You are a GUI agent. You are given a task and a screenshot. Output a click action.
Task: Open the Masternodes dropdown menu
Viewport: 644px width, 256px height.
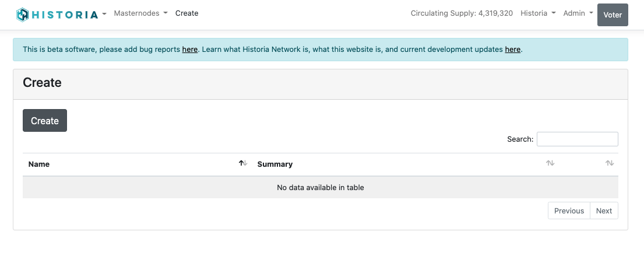[x=140, y=13]
